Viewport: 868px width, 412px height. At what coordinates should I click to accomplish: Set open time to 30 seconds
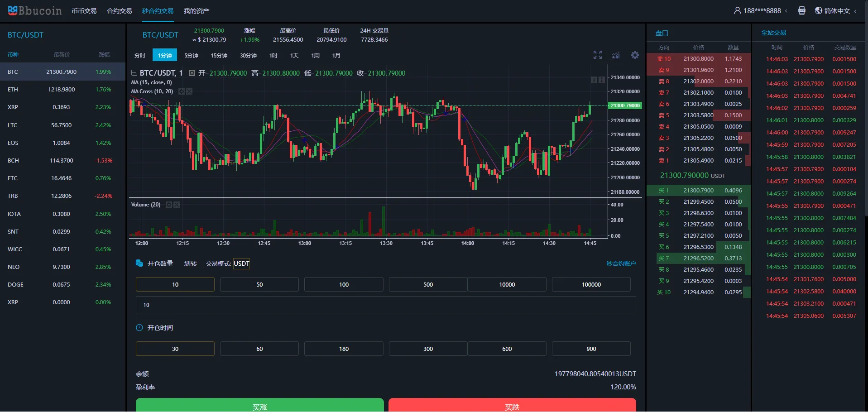pos(175,349)
